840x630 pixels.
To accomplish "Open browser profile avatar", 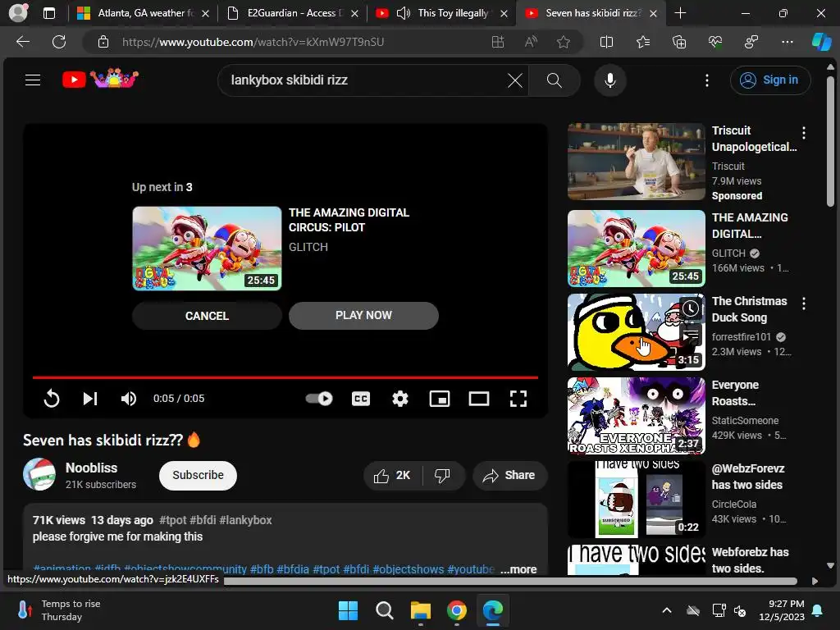I will click(x=18, y=13).
